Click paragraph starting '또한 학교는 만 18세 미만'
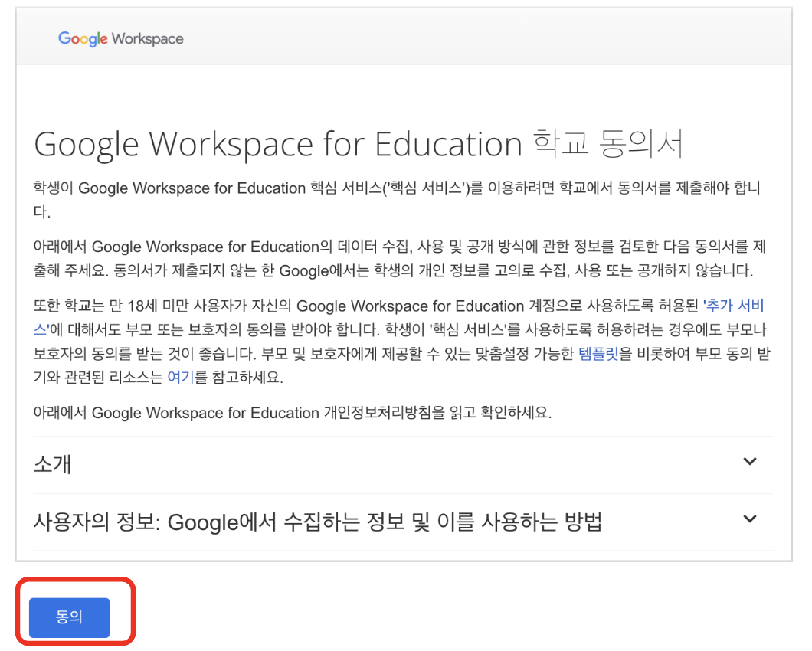Viewport: 812px width, 651px height. click(402, 342)
